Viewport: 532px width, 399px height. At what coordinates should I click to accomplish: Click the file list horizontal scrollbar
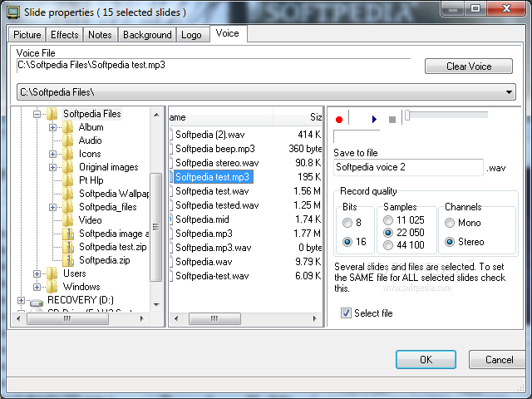tap(246, 318)
